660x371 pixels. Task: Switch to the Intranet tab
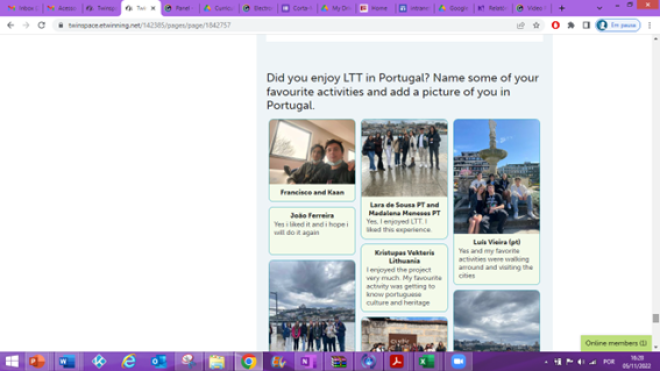tap(414, 8)
